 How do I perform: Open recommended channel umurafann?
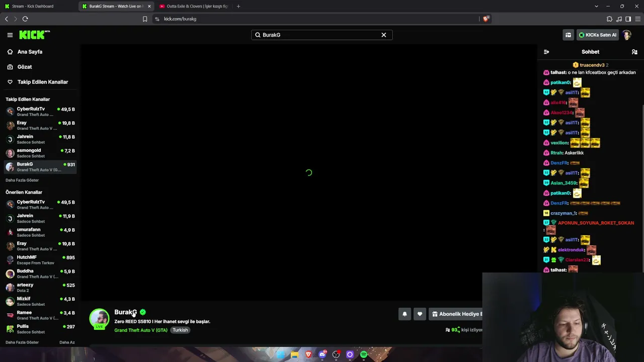pos(40,232)
